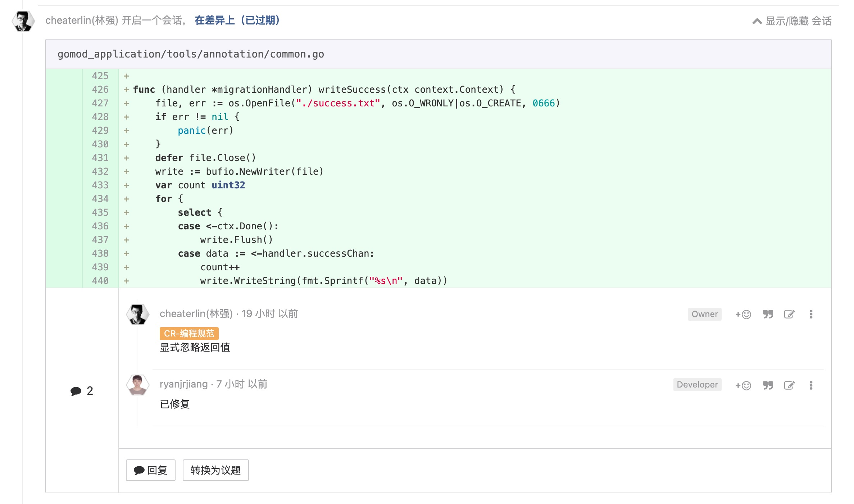Add emoji reaction to cheaterlin's comment
854x504 pixels.
743,315
